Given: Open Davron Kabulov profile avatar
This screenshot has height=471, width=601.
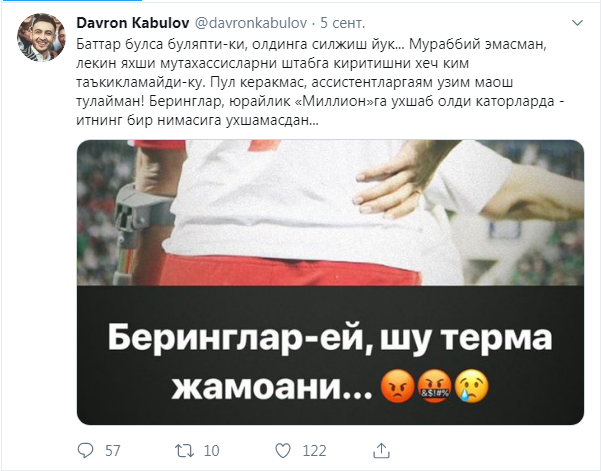Looking at the screenshot, I should (41, 38).
